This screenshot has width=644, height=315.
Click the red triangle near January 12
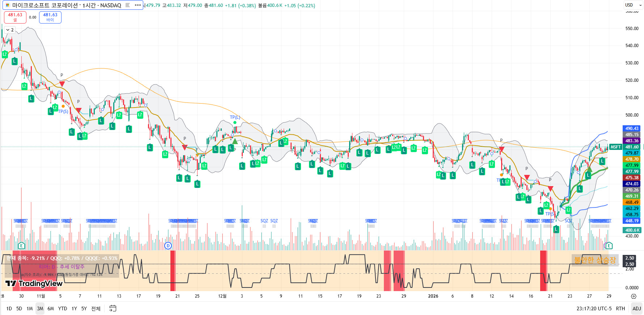pyautogui.click(x=501, y=149)
